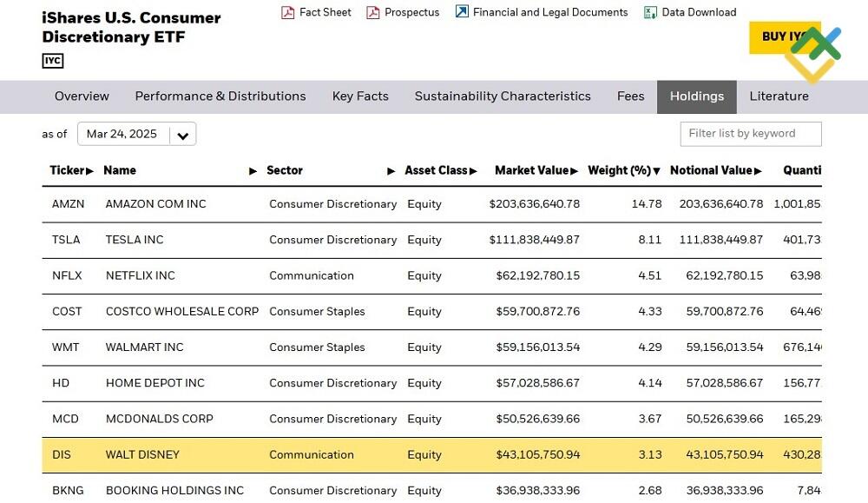The image size is (868, 503).
Task: Select the TESLA INC name cell
Action: [135, 240]
